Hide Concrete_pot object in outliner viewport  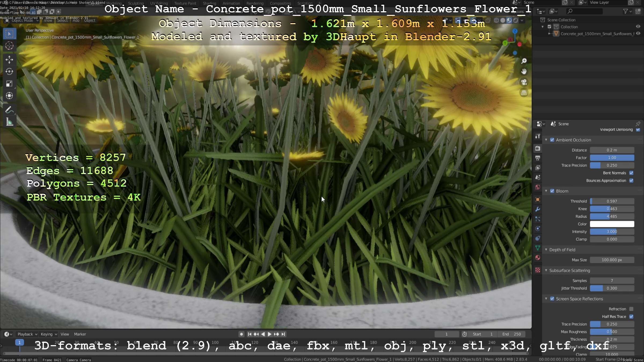pyautogui.click(x=638, y=34)
